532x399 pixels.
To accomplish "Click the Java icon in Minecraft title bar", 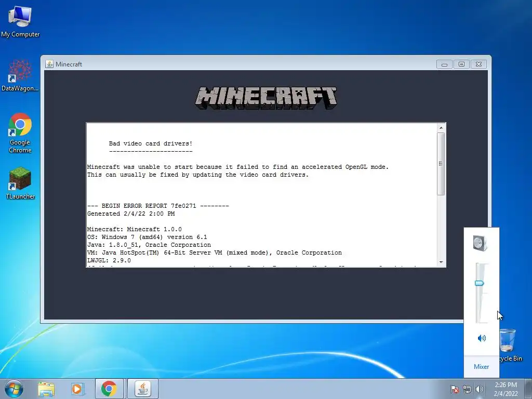I will (x=49, y=64).
